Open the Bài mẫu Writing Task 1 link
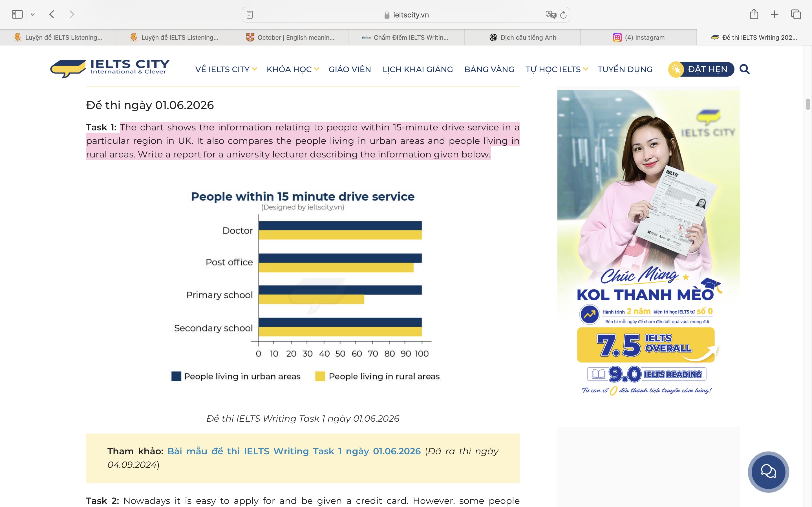 (x=294, y=451)
